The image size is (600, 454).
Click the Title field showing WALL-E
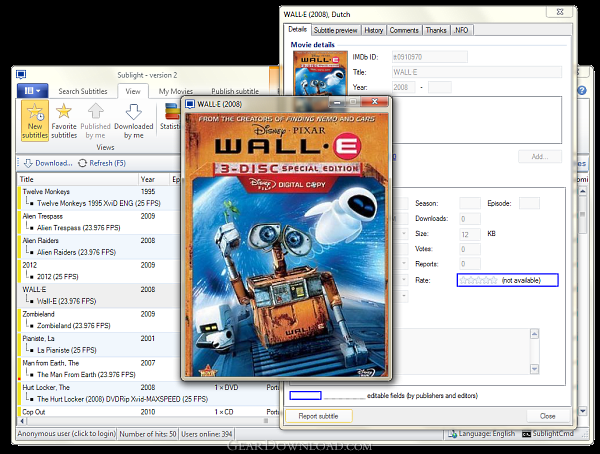pyautogui.click(x=477, y=72)
